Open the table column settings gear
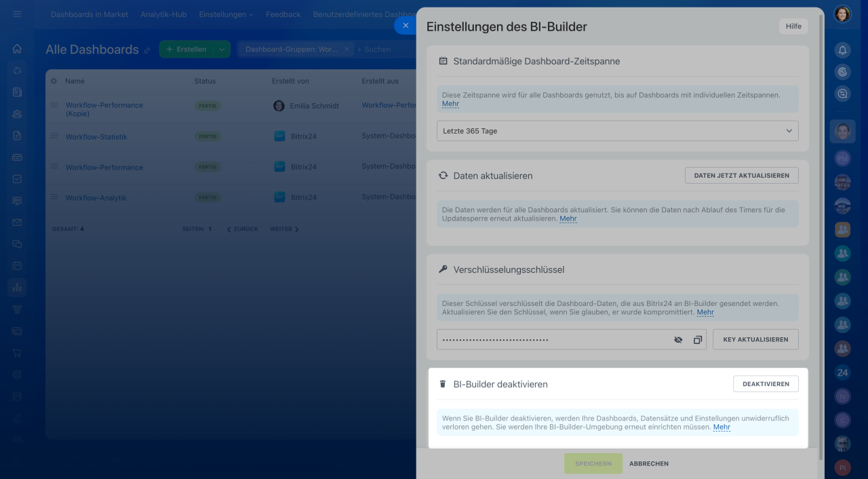 click(54, 81)
